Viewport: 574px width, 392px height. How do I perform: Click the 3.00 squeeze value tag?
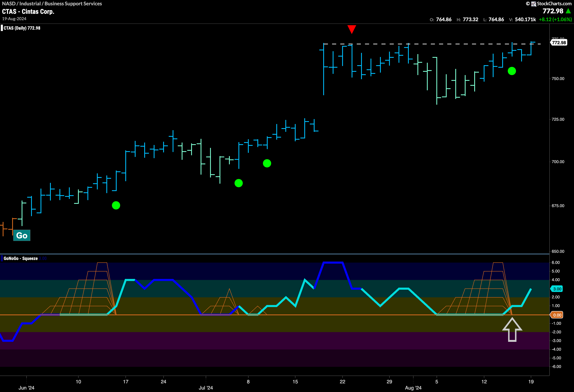(557, 289)
